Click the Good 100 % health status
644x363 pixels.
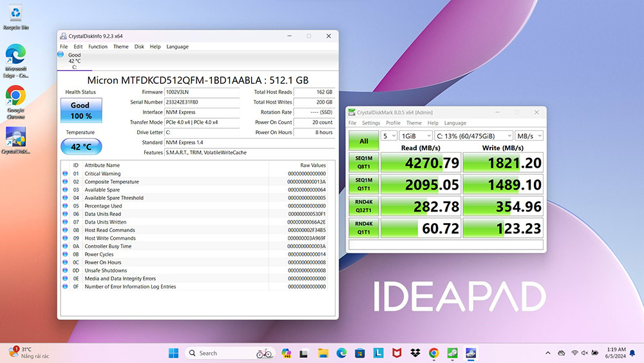pos(81,110)
